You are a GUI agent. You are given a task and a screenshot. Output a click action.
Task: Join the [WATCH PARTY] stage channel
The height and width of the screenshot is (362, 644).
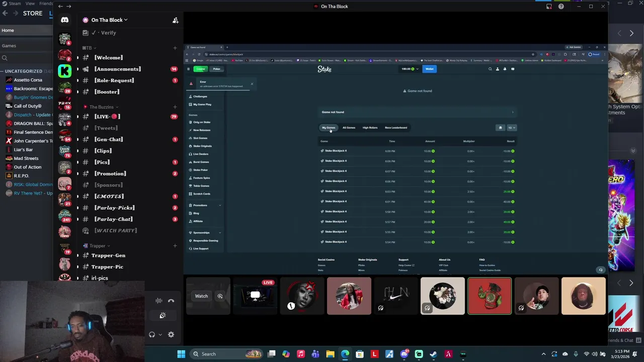pos(115,230)
